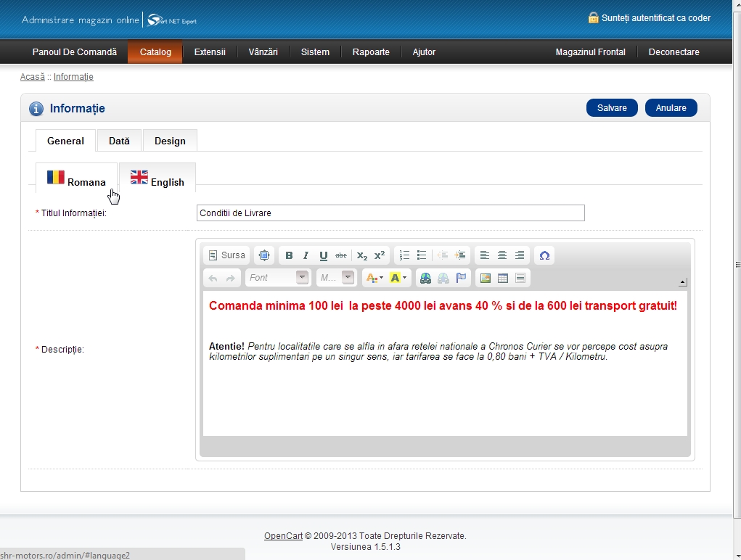Toggle the Sursa source view
The width and height of the screenshot is (741, 560).
pos(226,255)
